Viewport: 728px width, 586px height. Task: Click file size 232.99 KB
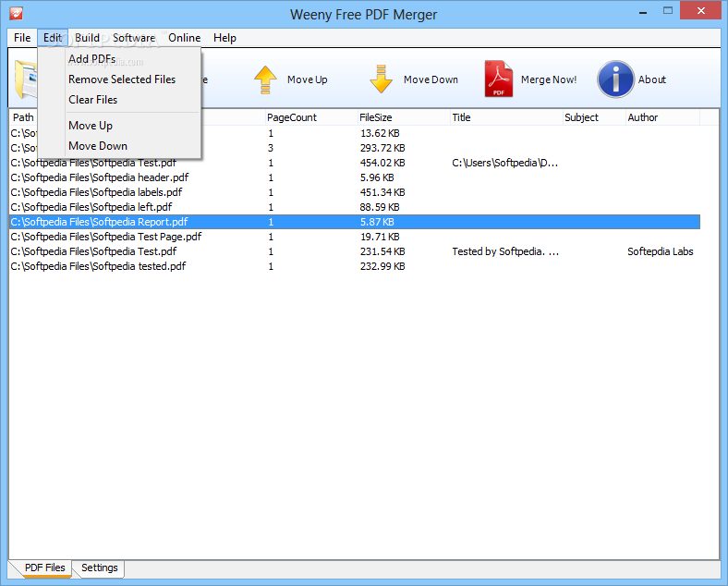click(382, 266)
